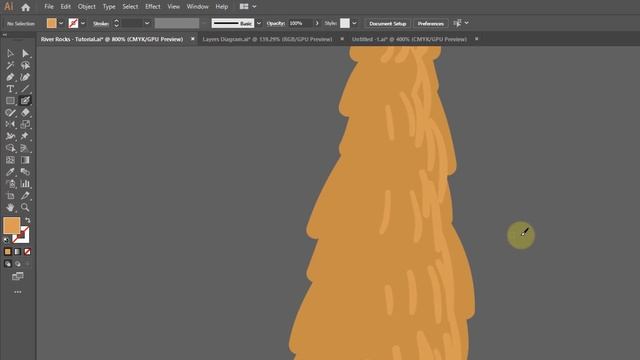
Task: Change screen mode at toolbar bottom
Action: 18,277
